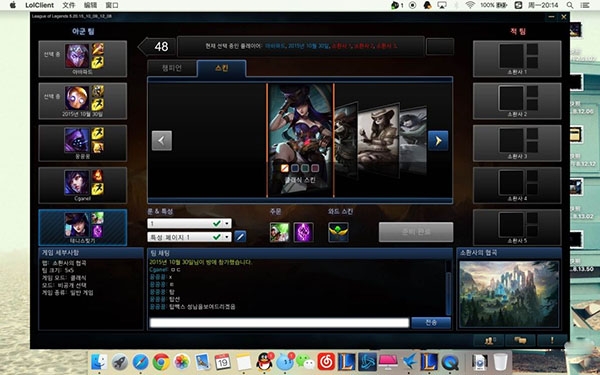Open Finder from the Dock
Screen dimensions: 600x375
pos(99,362)
